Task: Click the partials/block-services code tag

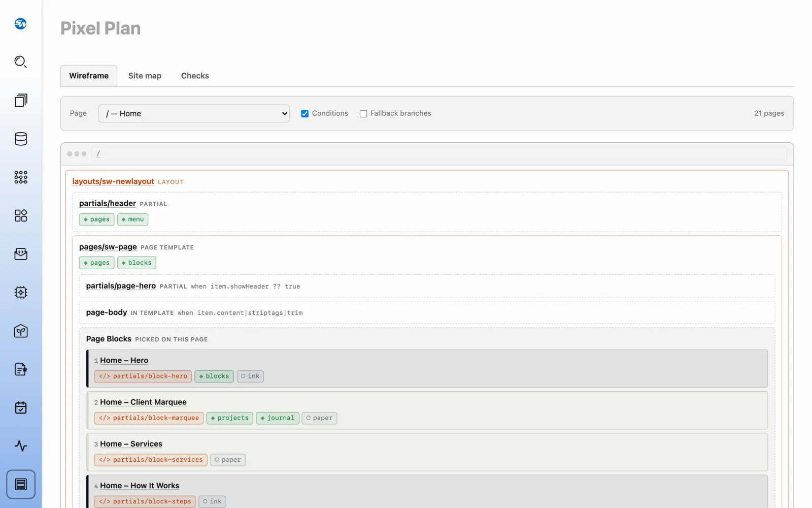Action: [151, 460]
